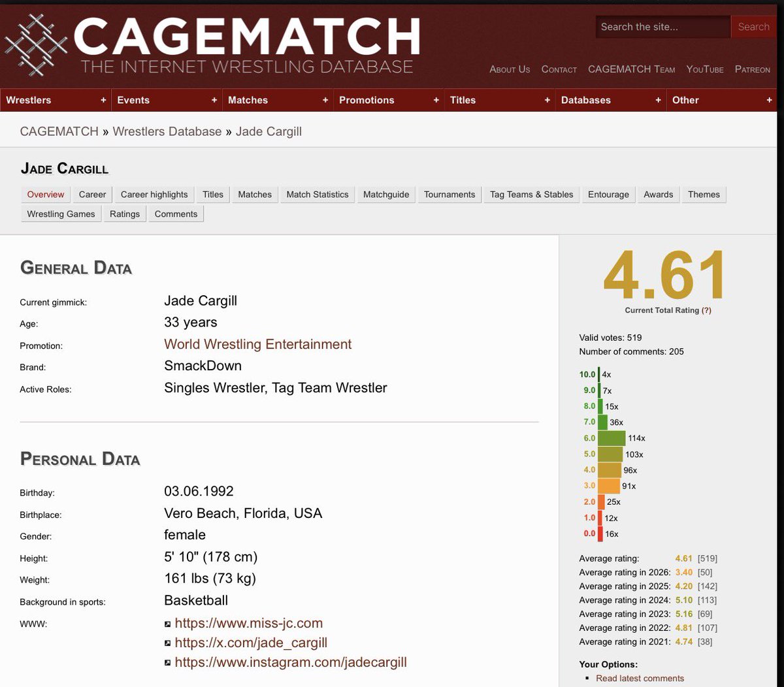Switch to the Wrestling Games tab

coord(61,214)
